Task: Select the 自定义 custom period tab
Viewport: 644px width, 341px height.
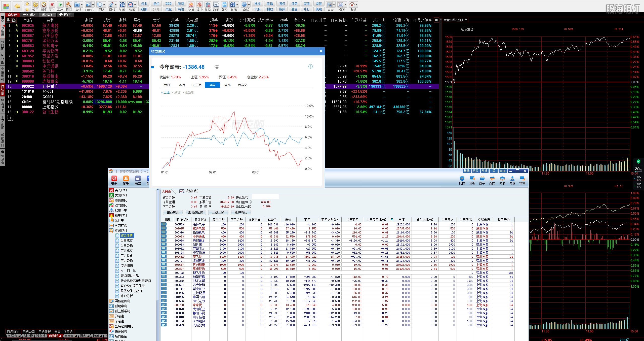Action: click(243, 85)
